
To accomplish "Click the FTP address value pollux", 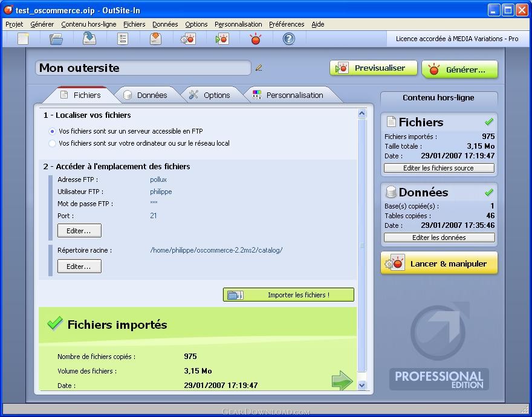I will point(158,179).
